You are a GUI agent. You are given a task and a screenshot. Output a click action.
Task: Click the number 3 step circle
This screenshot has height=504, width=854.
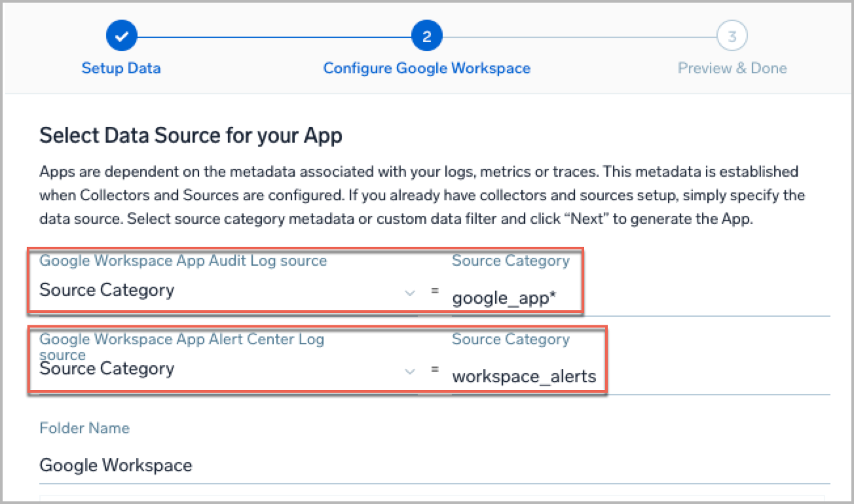coord(731,35)
